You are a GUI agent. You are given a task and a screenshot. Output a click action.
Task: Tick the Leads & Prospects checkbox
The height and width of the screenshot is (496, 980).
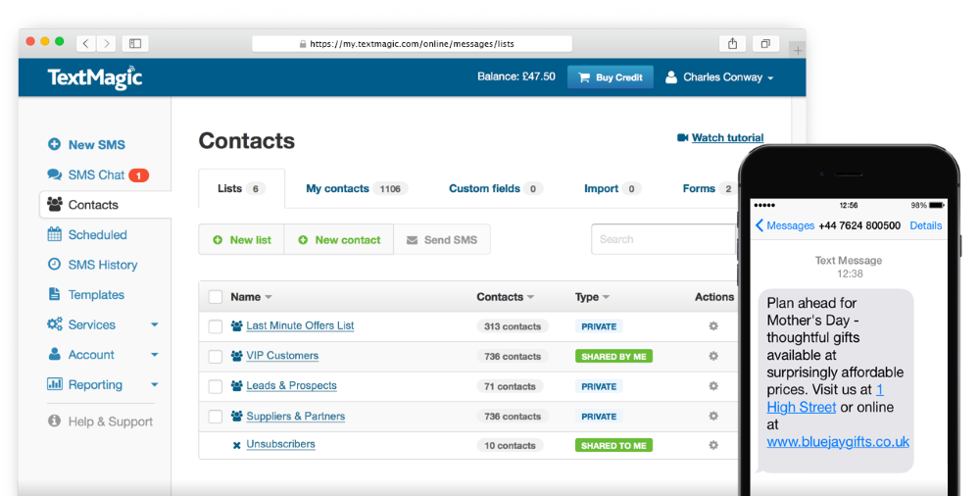[216, 386]
